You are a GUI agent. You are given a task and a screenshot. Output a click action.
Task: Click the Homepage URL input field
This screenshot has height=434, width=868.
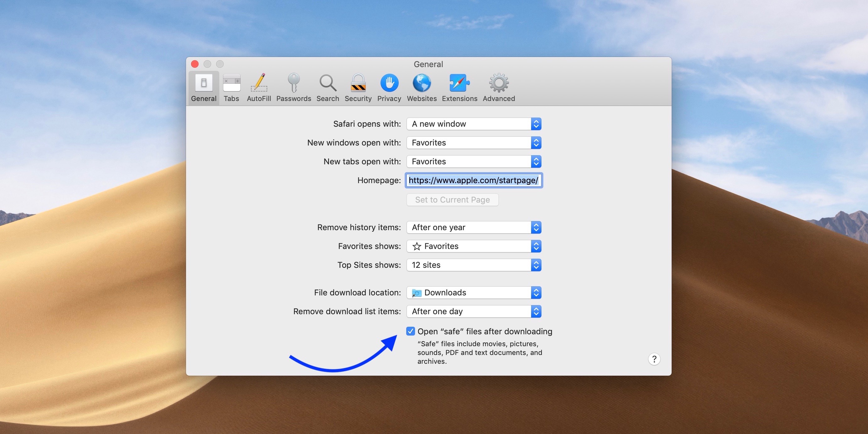474,180
